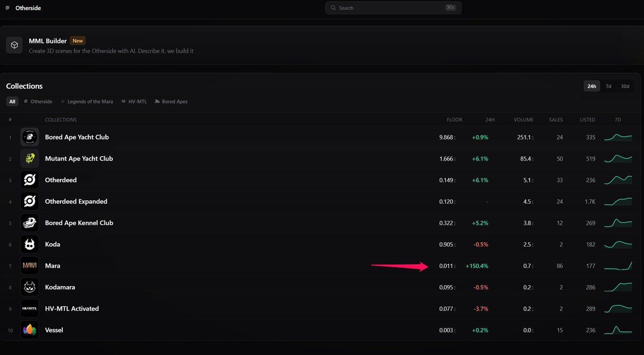Click HV-MTL Activated change -3.7%

(x=480, y=309)
